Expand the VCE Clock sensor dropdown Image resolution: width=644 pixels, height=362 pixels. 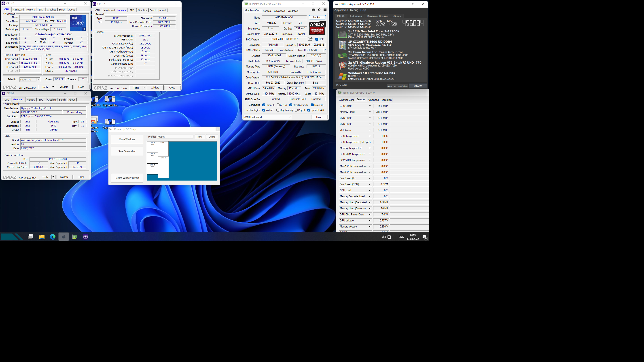pyautogui.click(x=369, y=130)
